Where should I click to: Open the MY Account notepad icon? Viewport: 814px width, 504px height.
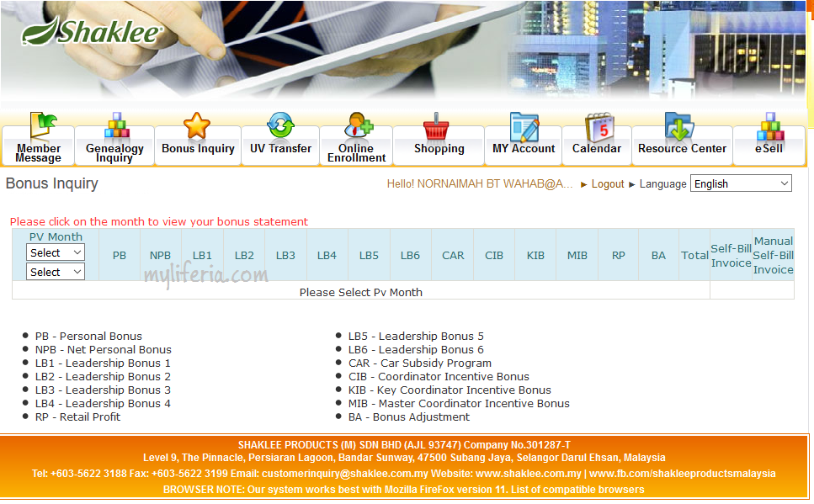click(x=524, y=127)
